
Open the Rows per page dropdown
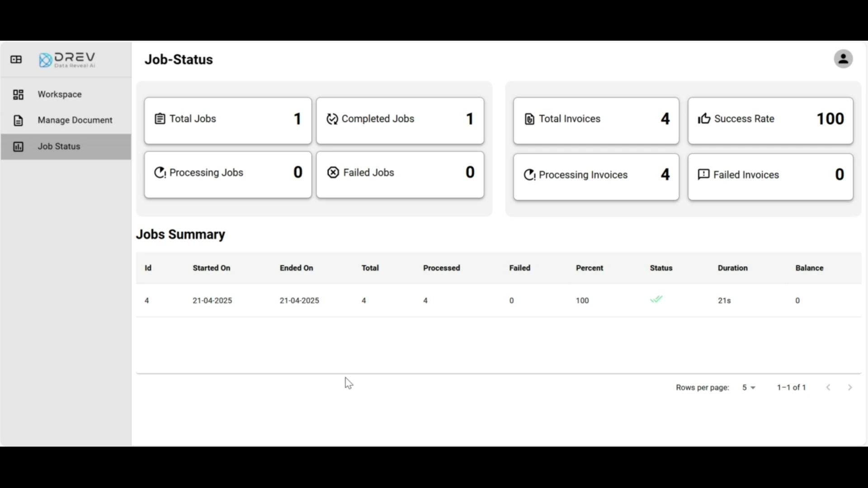(x=749, y=388)
